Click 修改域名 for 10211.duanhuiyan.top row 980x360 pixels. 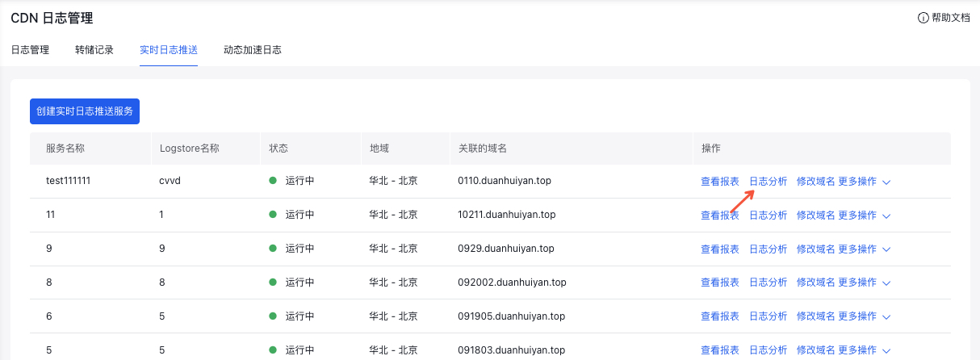pyautogui.click(x=815, y=216)
